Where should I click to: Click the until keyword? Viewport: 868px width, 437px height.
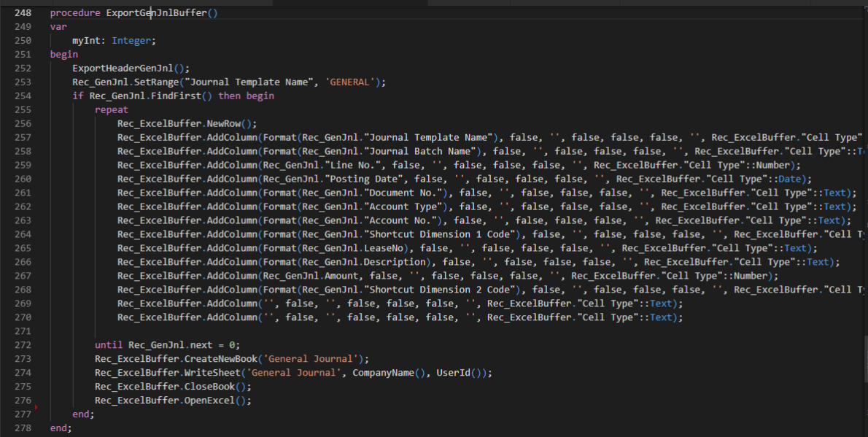[x=109, y=345]
